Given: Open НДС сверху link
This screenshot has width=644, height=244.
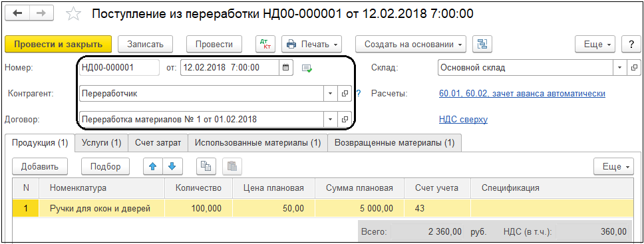Looking at the screenshot, I should 463,120.
